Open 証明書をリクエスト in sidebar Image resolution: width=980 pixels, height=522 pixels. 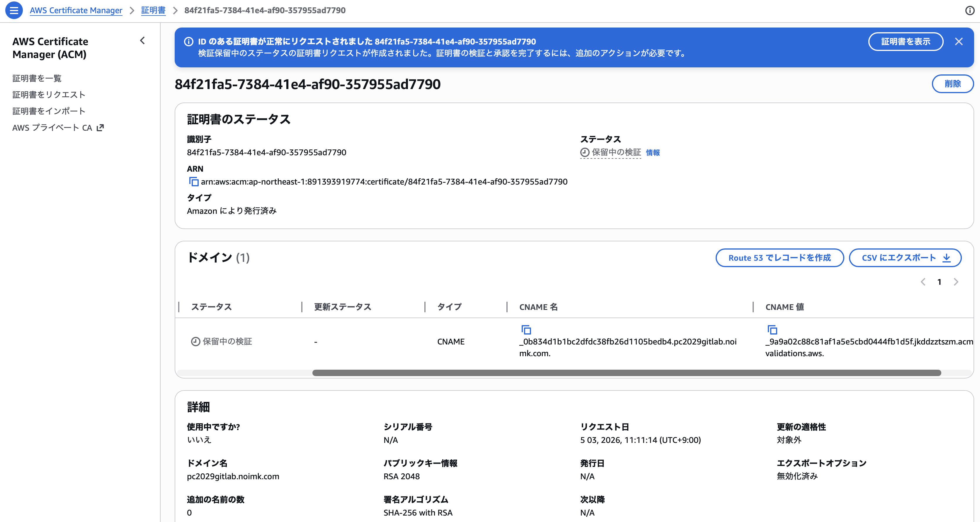pyautogui.click(x=49, y=95)
